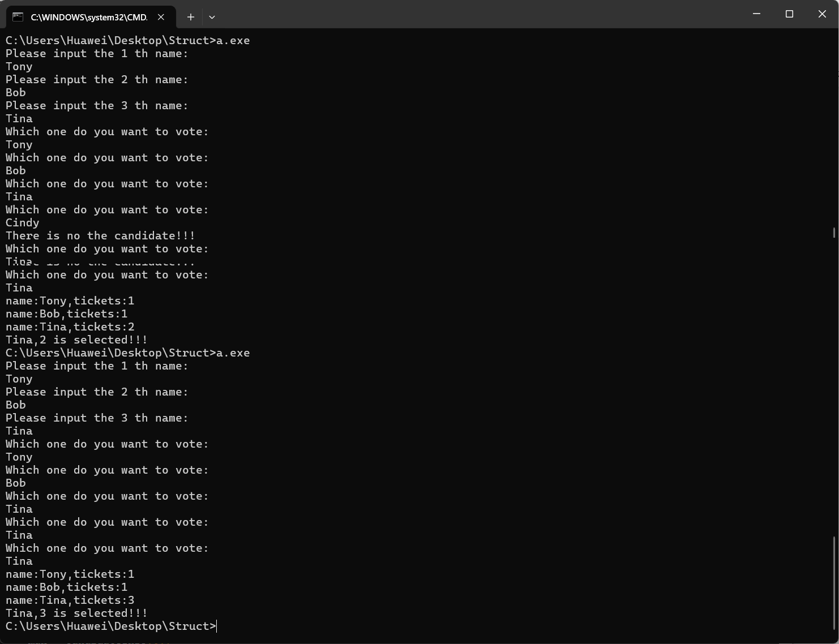The width and height of the screenshot is (839, 644).
Task: Maximize the terminal window
Action: coord(789,14)
